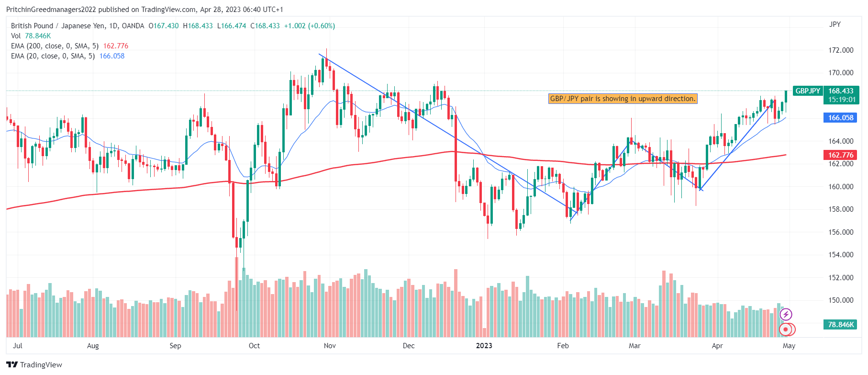868x375 pixels.
Task: Click the Sep label on time axis
Action: point(175,346)
